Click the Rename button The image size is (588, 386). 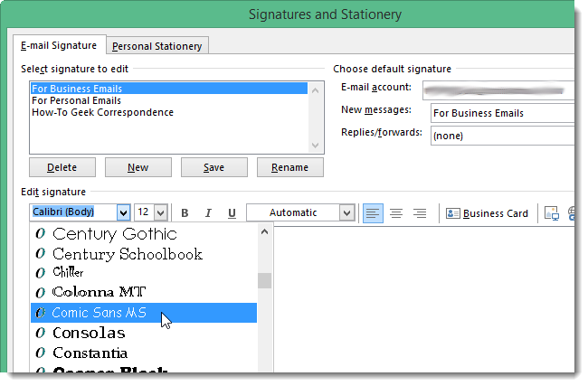289,167
